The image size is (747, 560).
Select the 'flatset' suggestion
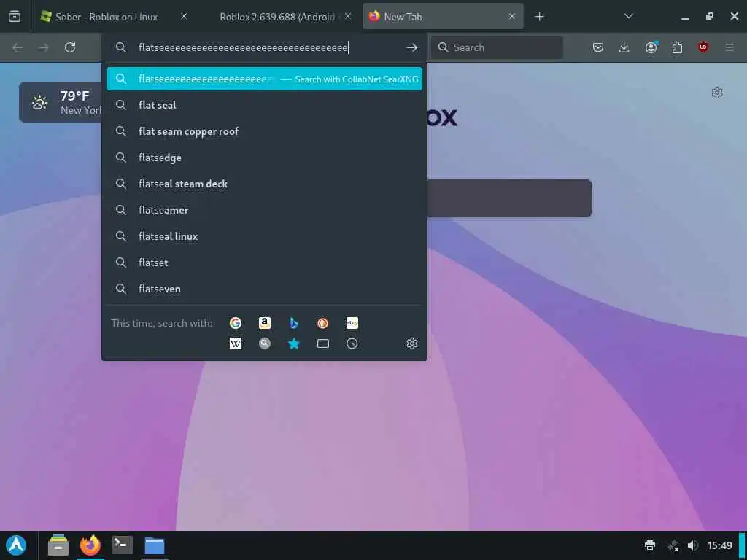point(264,262)
